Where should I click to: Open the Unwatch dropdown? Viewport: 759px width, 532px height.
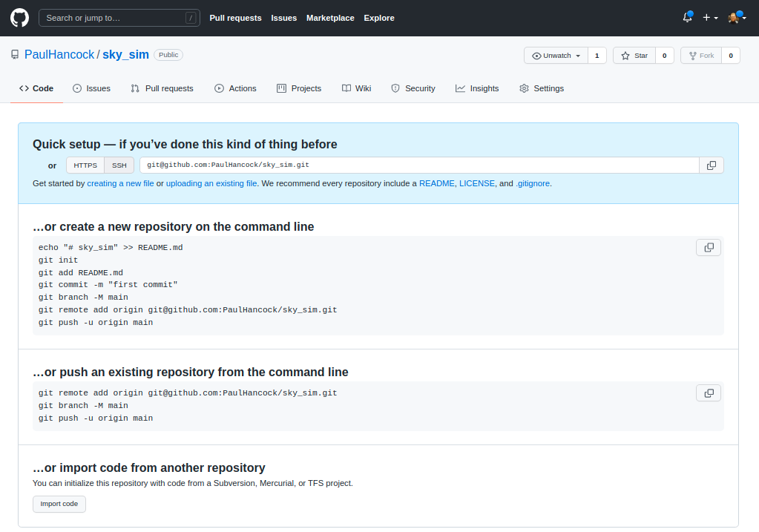click(555, 55)
